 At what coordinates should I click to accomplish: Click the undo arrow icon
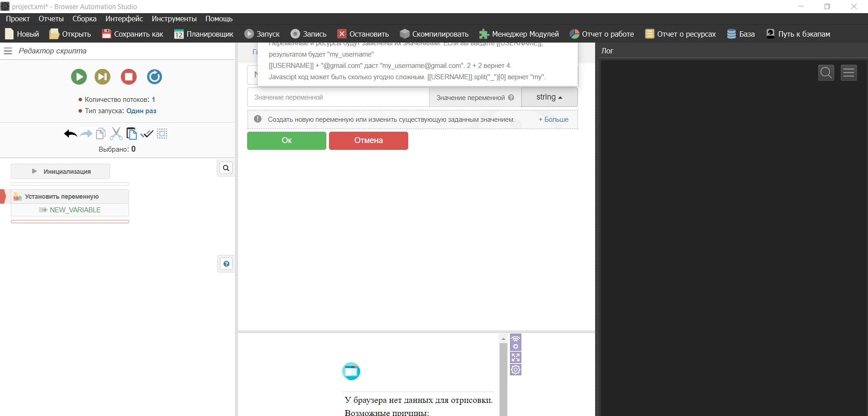[70, 134]
